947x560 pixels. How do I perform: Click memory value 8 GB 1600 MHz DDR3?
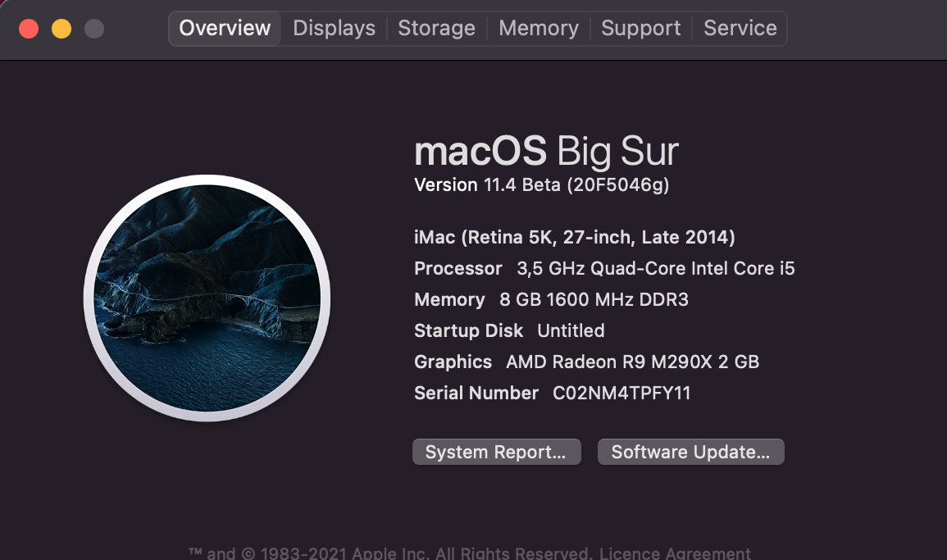tap(594, 299)
